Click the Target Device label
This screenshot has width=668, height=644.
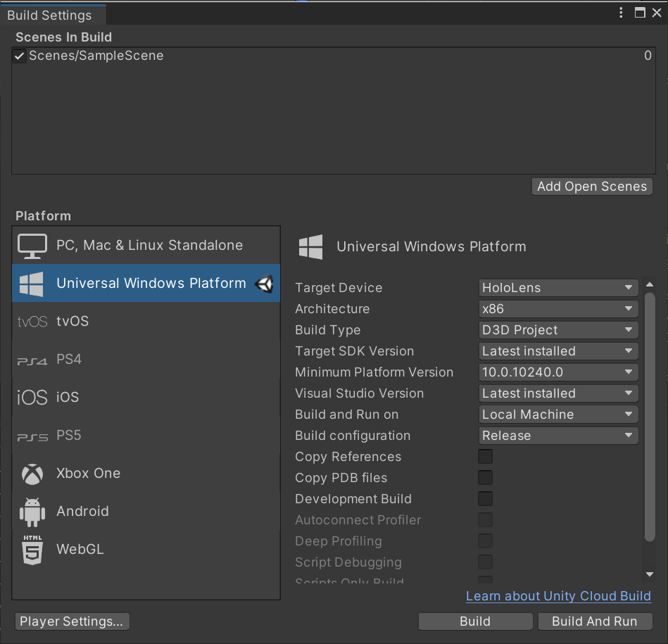pyautogui.click(x=339, y=288)
